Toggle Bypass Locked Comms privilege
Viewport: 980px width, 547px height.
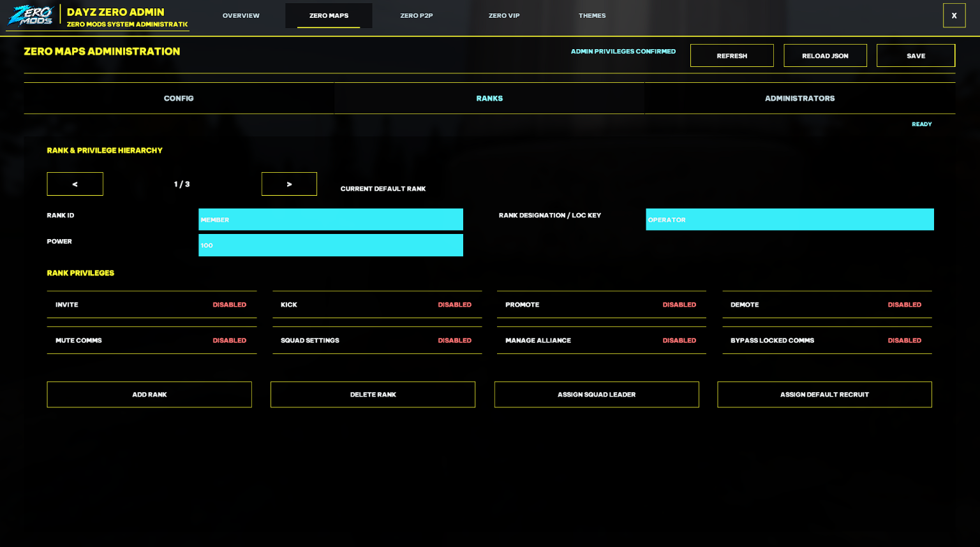point(827,340)
